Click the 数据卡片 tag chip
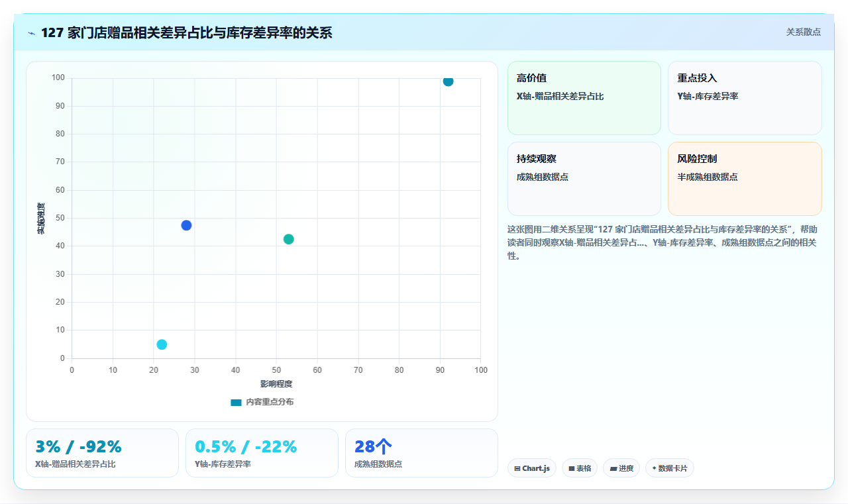The height and width of the screenshot is (504, 848). pos(669,468)
